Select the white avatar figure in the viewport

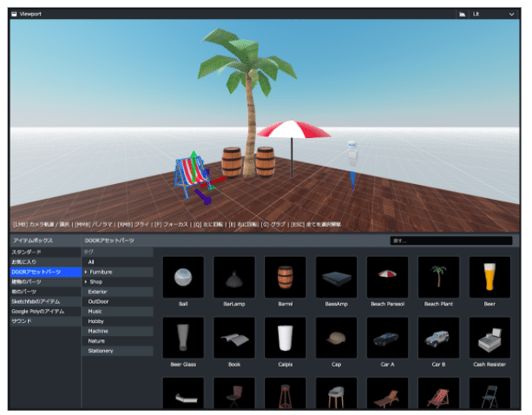(x=353, y=155)
